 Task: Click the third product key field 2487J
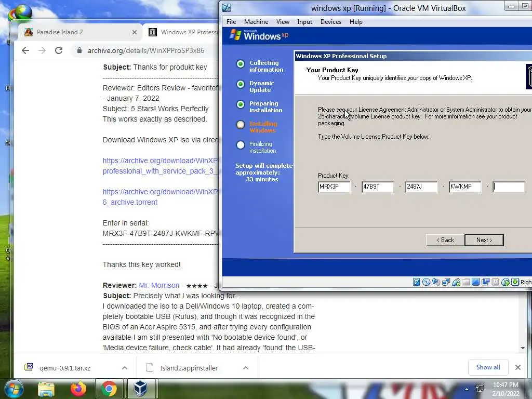click(421, 187)
